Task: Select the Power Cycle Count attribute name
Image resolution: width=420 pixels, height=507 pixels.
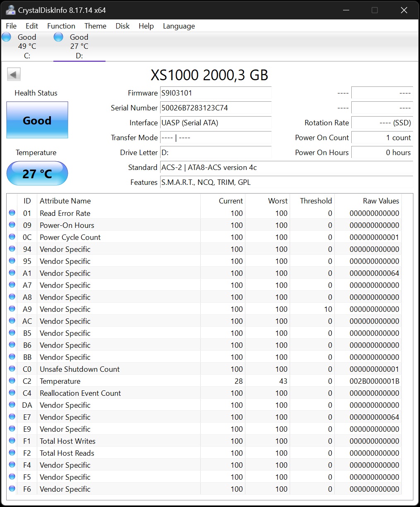Action: 70,237
